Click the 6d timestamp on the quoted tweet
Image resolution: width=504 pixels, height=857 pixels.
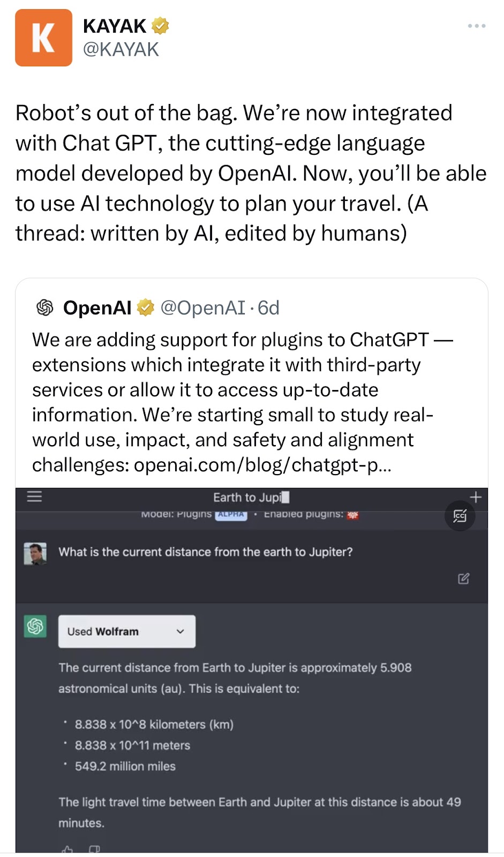click(x=268, y=307)
